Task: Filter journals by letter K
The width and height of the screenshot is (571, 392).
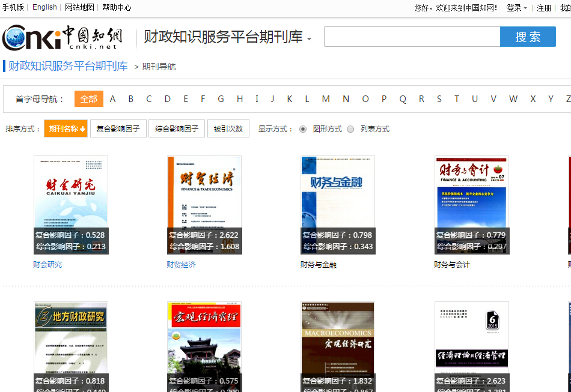Action: pyautogui.click(x=290, y=99)
